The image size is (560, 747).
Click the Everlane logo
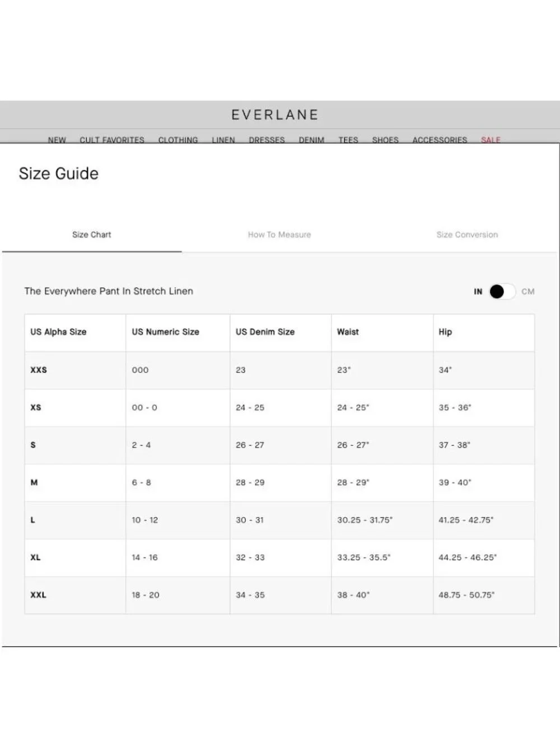(x=275, y=115)
